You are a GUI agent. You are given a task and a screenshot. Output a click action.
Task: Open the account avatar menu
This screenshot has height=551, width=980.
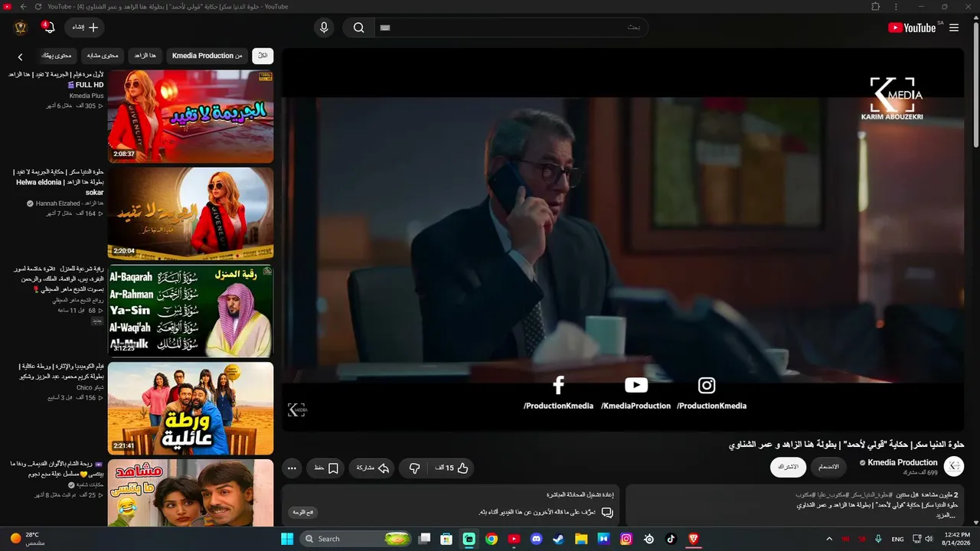[21, 28]
